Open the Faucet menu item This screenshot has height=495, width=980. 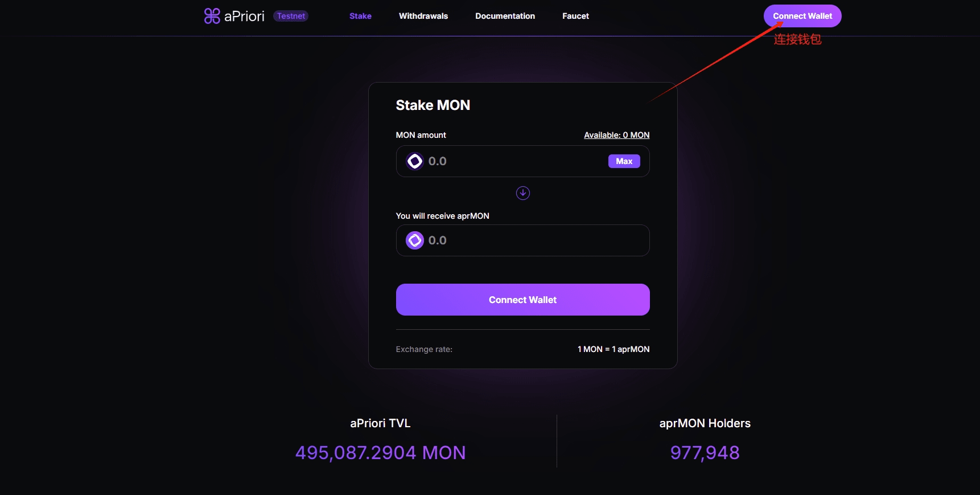tap(575, 16)
